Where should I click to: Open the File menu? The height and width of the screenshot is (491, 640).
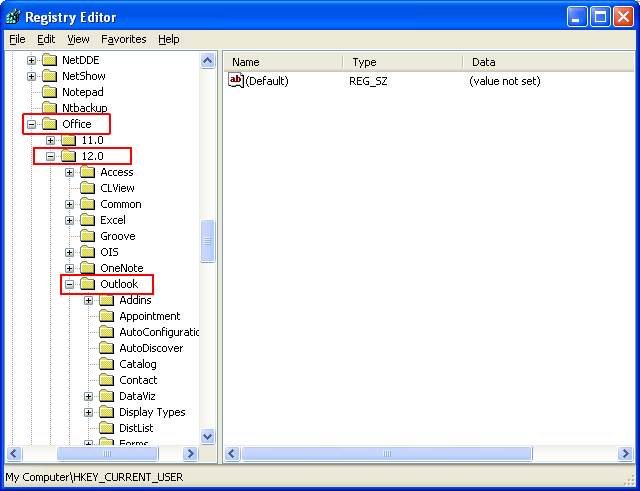[17, 39]
